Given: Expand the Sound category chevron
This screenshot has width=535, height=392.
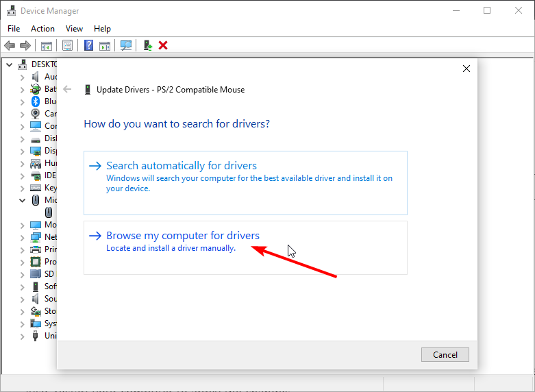Looking at the screenshot, I should pos(22,299).
